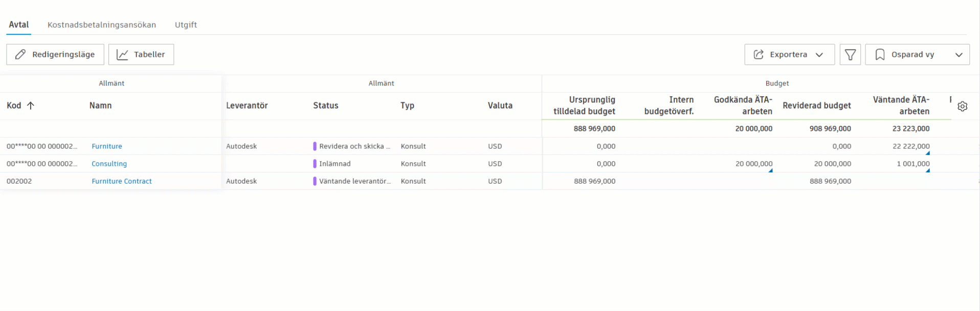Click the chart icon on Tabeller

pos(122,55)
